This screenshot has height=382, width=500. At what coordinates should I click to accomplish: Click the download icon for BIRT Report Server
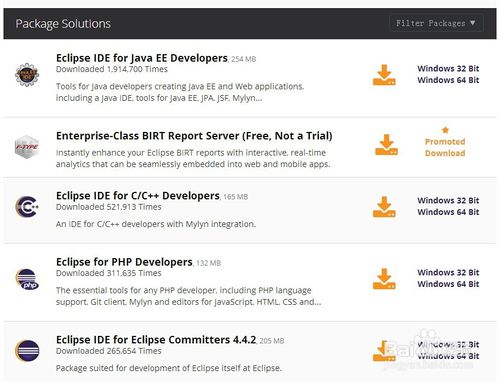386,145
